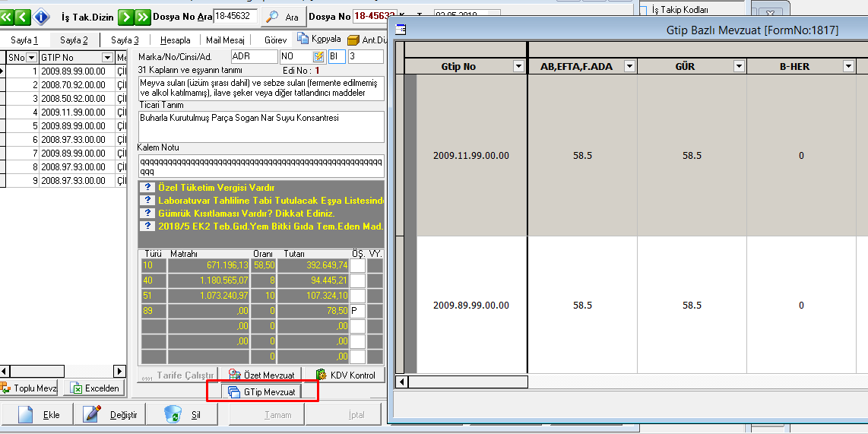Delete the entry with the Sil button
This screenshot has height=434, width=868.
(182, 414)
